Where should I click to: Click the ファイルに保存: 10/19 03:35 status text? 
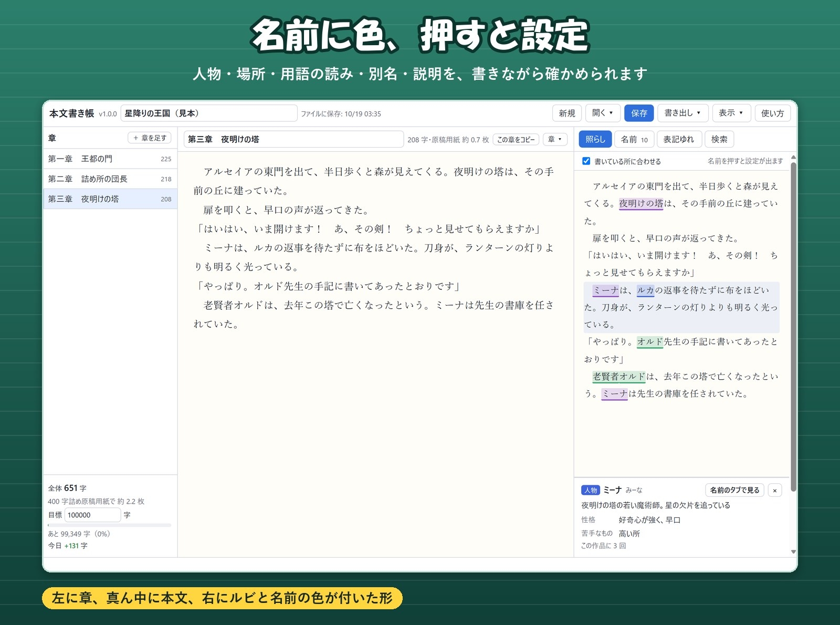[341, 114]
